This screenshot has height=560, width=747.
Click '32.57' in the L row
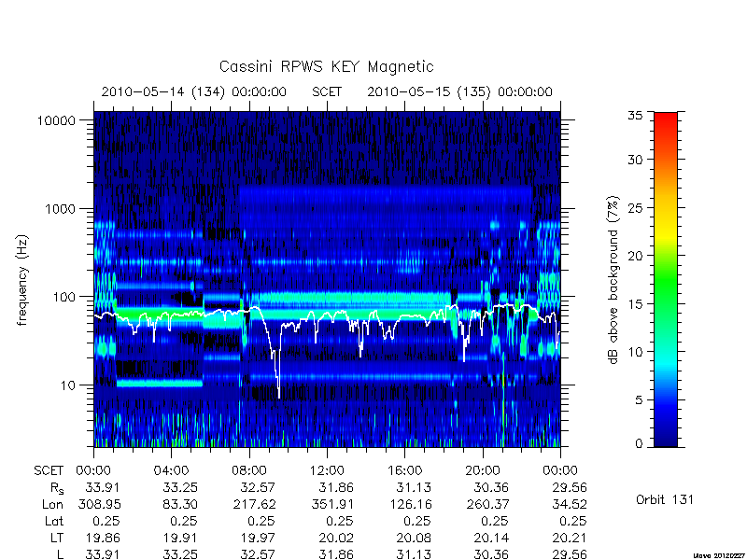[259, 554]
